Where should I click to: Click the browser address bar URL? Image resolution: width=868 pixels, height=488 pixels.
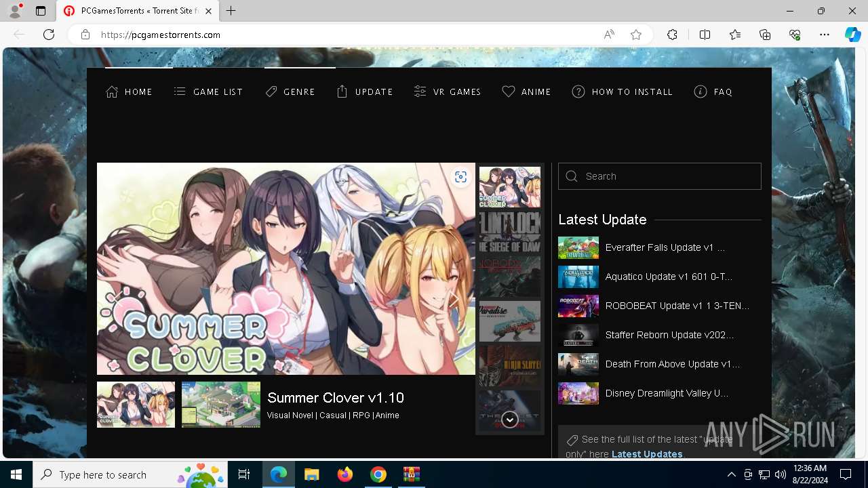161,35
